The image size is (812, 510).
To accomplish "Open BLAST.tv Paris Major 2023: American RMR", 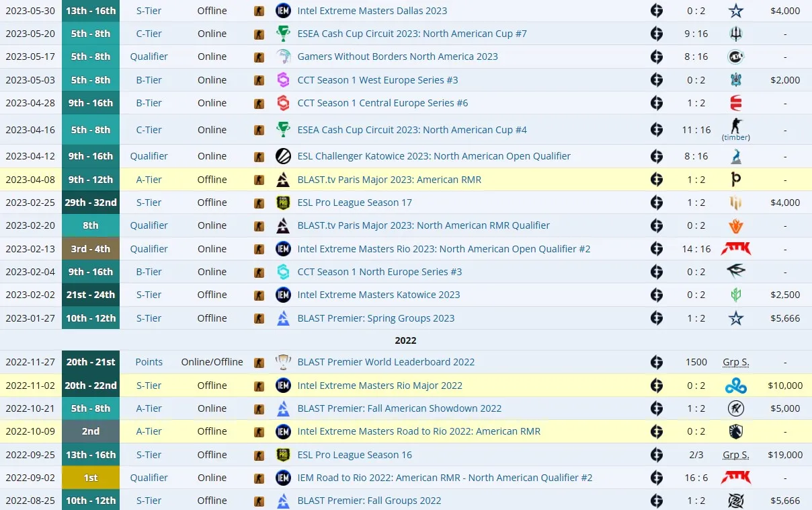I will pos(389,180).
